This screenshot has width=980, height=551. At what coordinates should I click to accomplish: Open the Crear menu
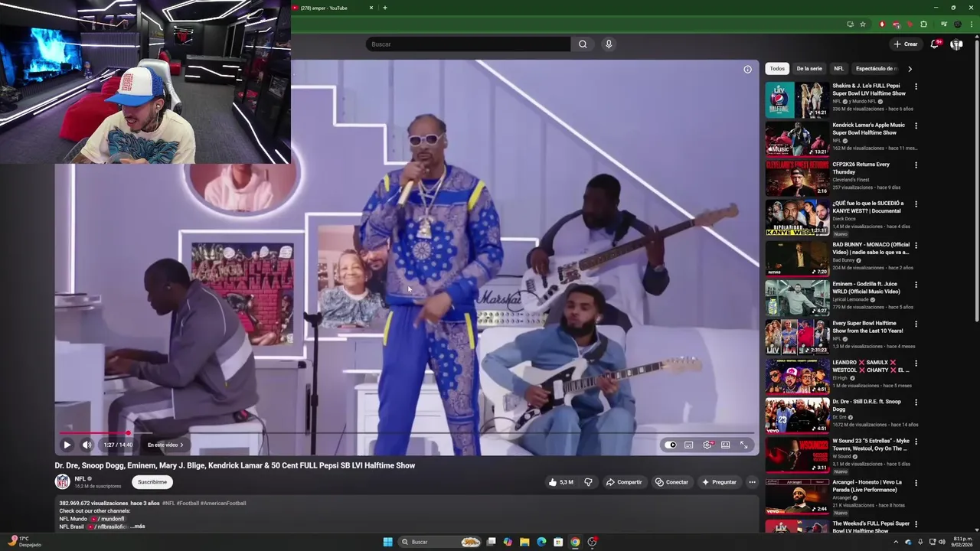905,44
